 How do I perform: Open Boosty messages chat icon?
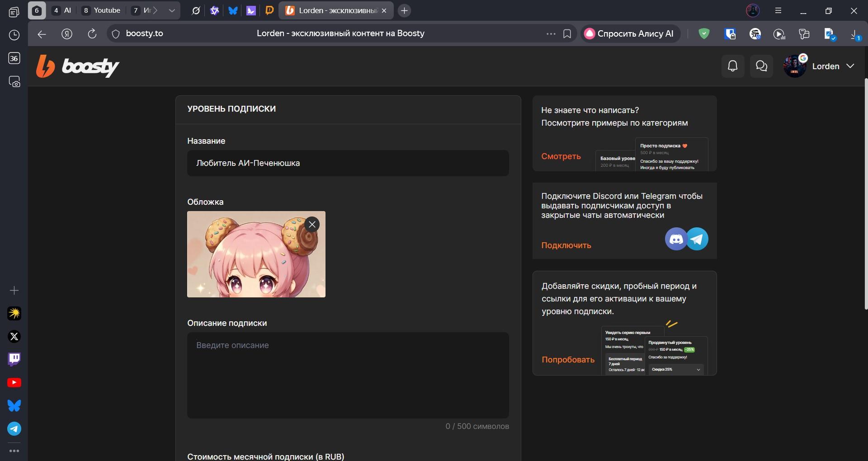(x=761, y=66)
